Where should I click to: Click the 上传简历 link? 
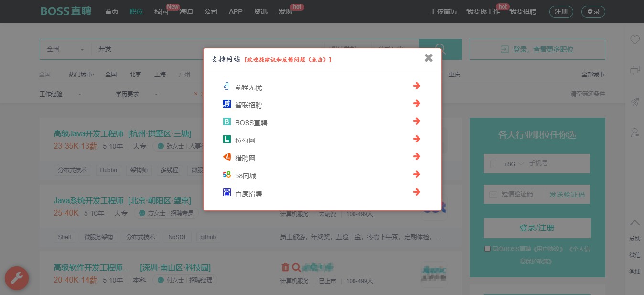443,11
